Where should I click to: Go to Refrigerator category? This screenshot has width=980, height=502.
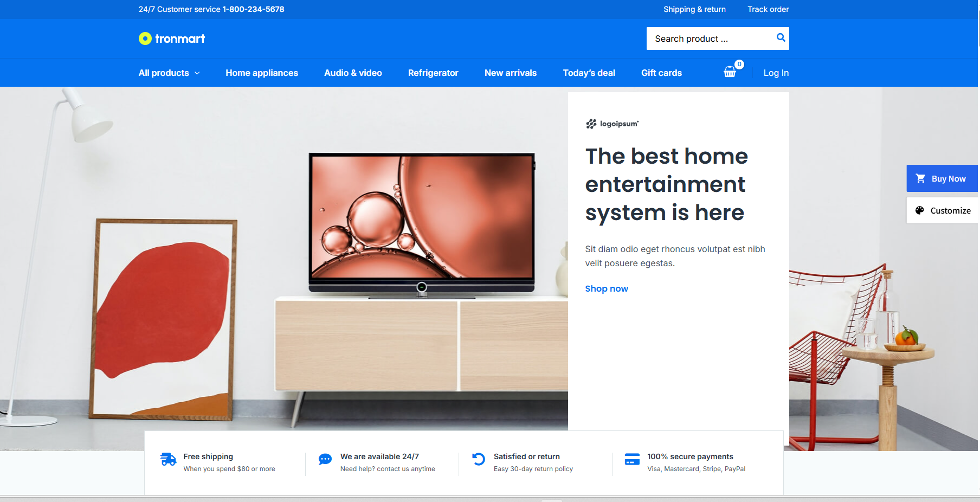click(433, 73)
